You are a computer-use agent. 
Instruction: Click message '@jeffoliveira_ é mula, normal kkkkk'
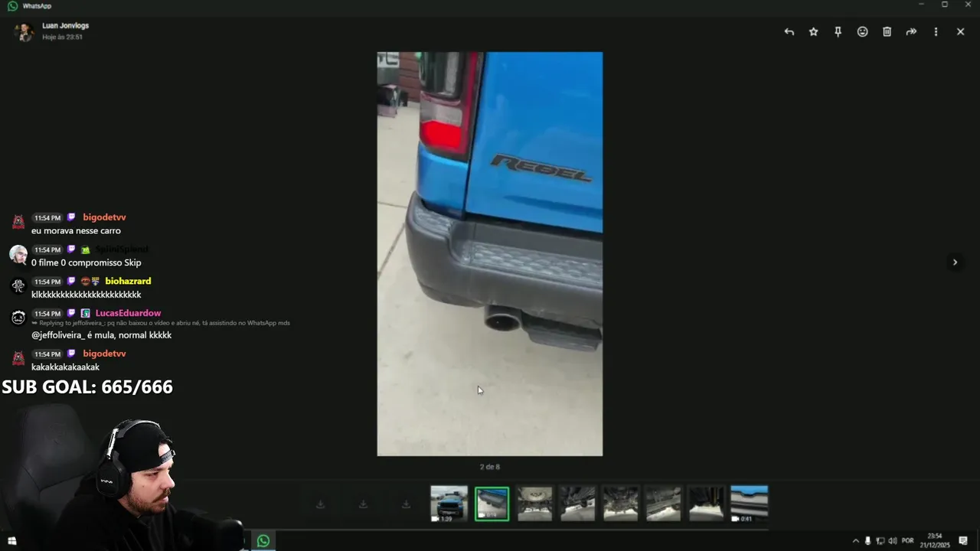(x=101, y=335)
